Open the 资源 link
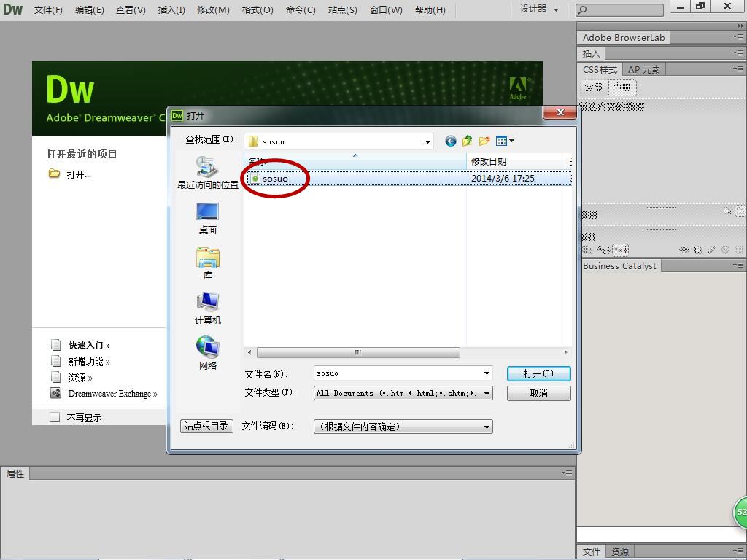The image size is (747, 560). 80,378
